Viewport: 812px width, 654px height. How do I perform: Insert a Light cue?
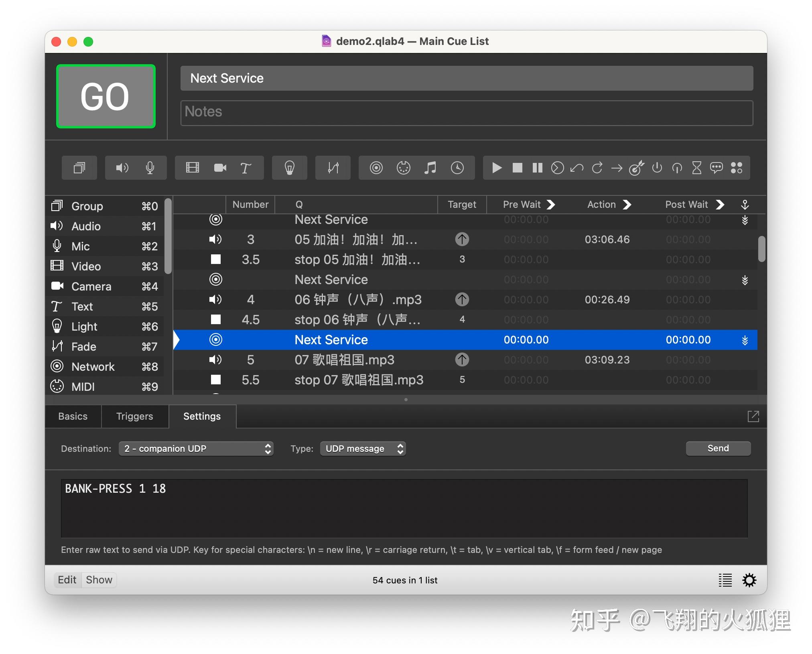click(x=290, y=168)
